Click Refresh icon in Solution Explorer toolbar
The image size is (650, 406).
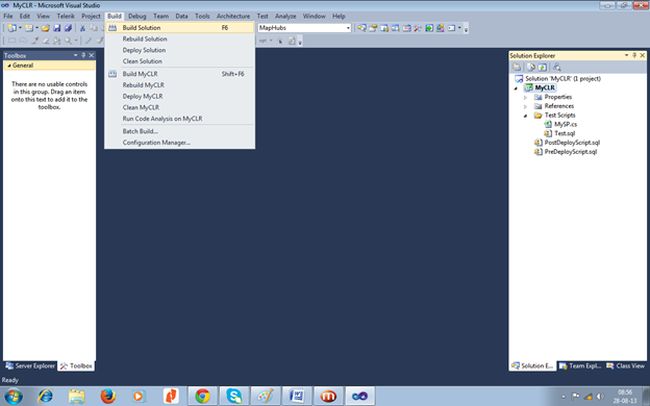[x=543, y=67]
